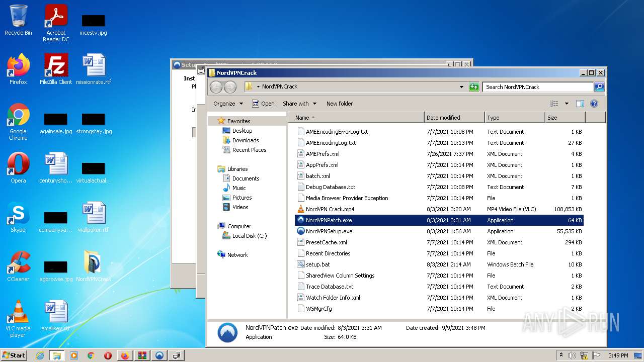
Task: Select the Debug Database.txt file
Action: [x=439, y=187]
